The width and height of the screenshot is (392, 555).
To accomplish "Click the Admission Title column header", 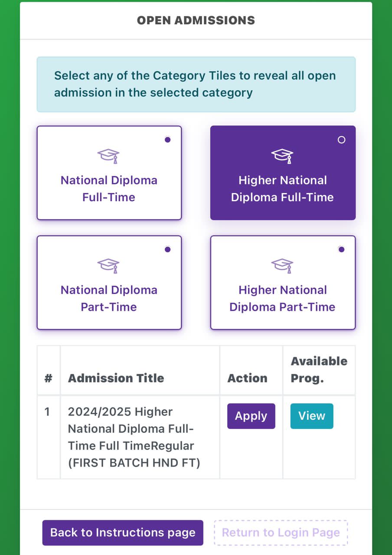I will coord(116,378).
